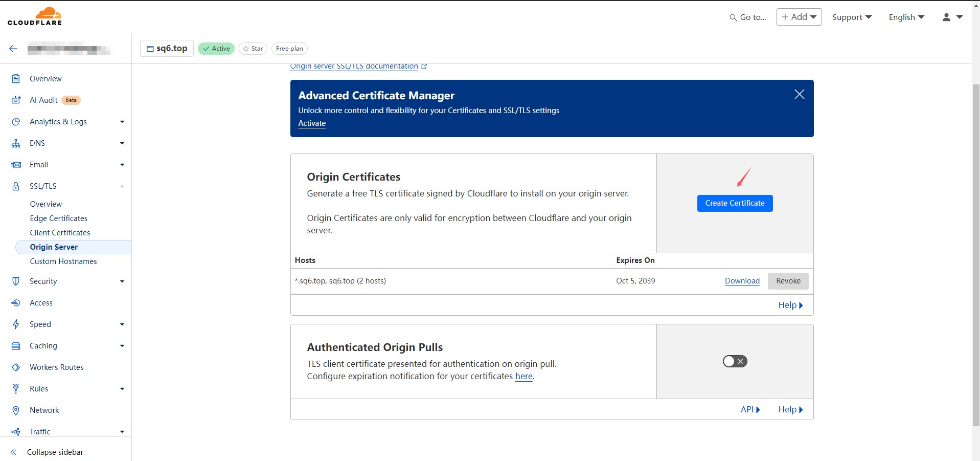
Task: Click the Access sidebar icon
Action: [x=16, y=303]
